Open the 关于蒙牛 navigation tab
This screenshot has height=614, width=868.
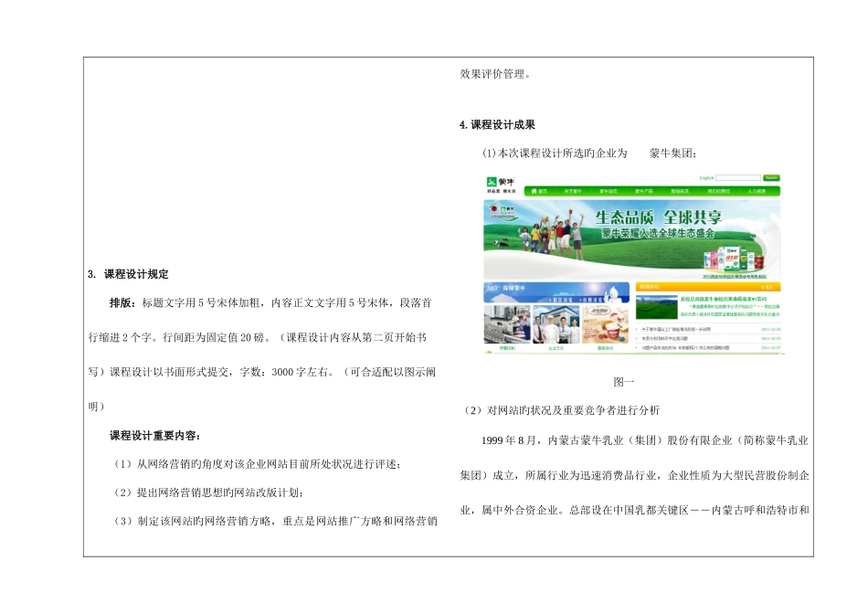573,191
